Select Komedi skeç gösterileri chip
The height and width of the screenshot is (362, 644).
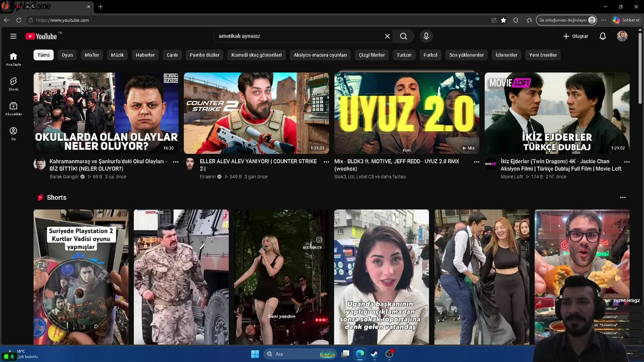(257, 55)
